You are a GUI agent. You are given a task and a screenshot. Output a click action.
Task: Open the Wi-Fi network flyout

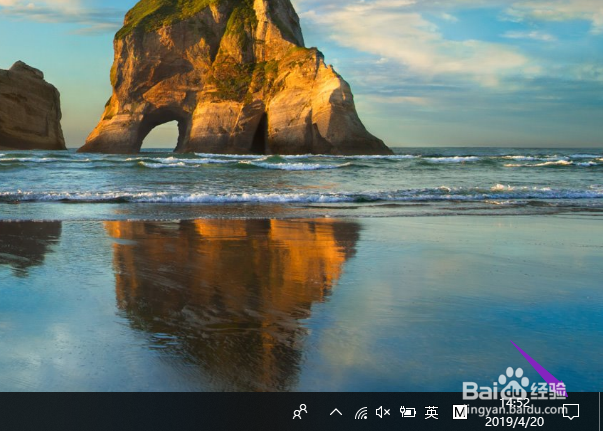pyautogui.click(x=361, y=413)
